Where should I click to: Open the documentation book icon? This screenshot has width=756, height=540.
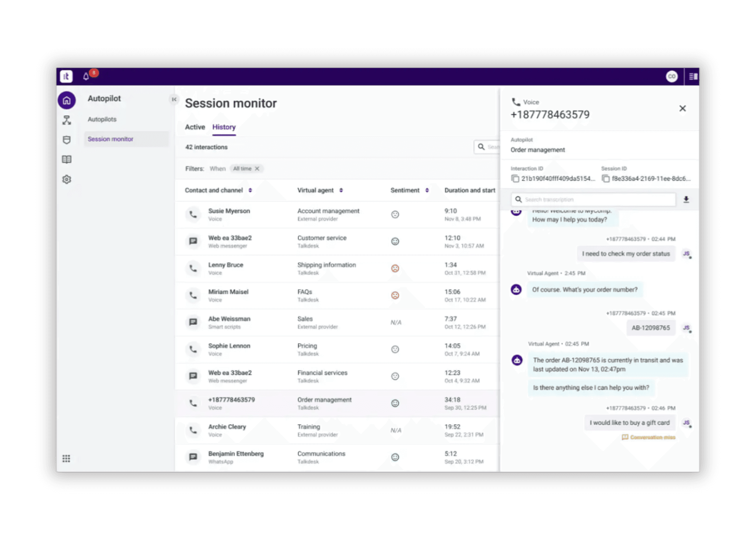point(67,159)
